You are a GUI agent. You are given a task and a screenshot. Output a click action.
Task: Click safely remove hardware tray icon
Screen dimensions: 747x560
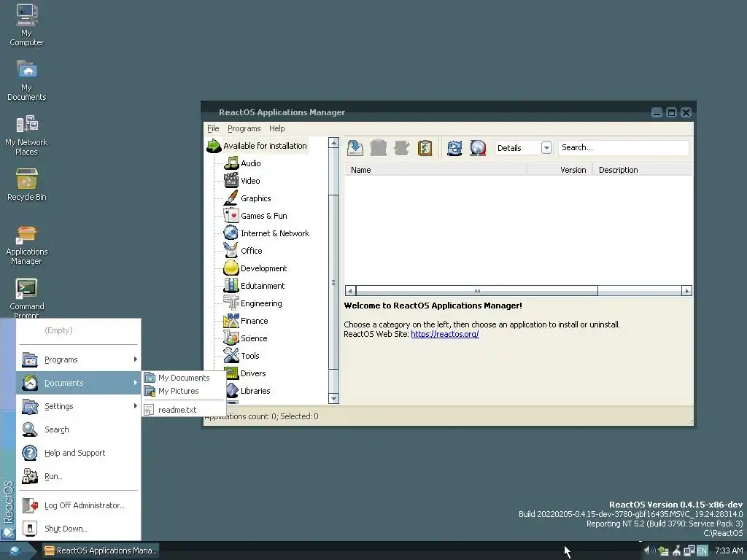(x=663, y=551)
